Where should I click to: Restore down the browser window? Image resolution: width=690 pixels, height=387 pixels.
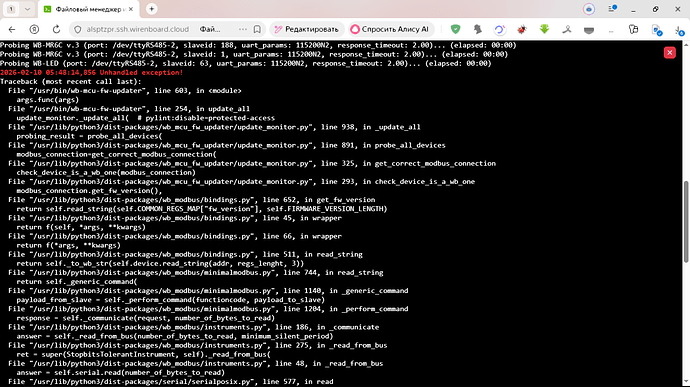(656, 9)
